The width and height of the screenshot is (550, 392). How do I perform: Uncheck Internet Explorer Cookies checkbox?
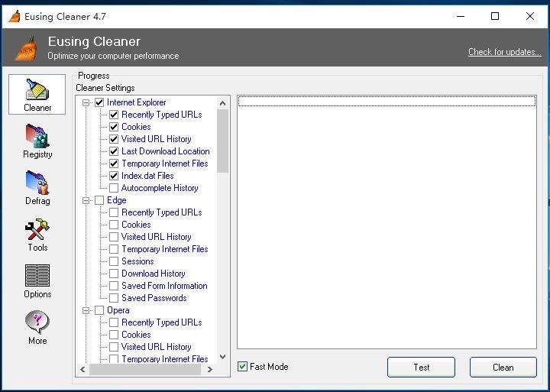[x=114, y=127]
